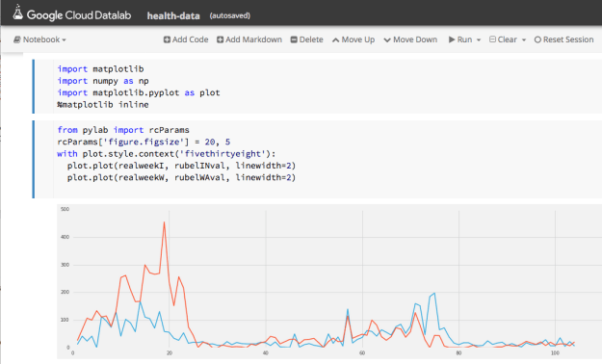Click the Add Code plus icon

[167, 39]
